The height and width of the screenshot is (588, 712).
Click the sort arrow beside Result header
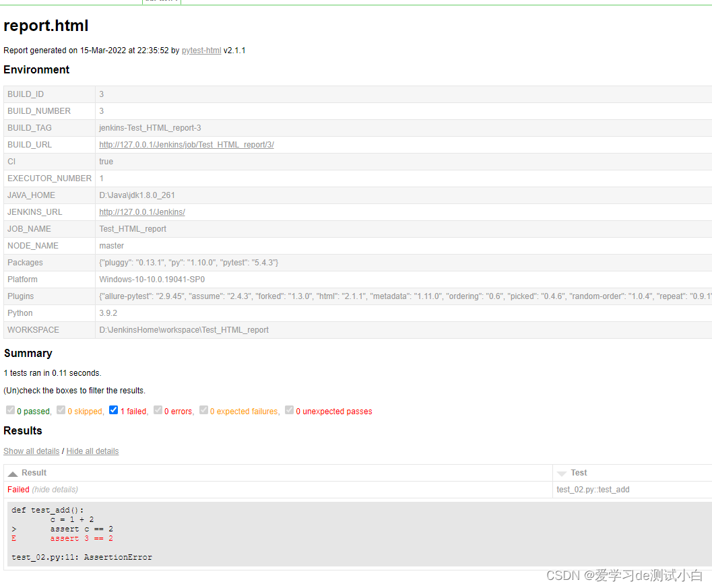(12, 473)
